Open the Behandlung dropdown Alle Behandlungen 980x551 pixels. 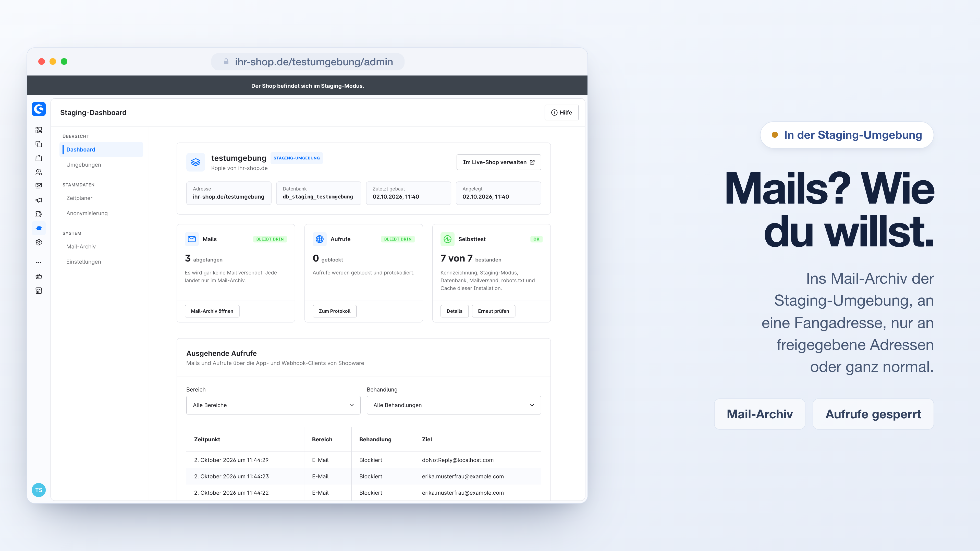[x=454, y=405]
